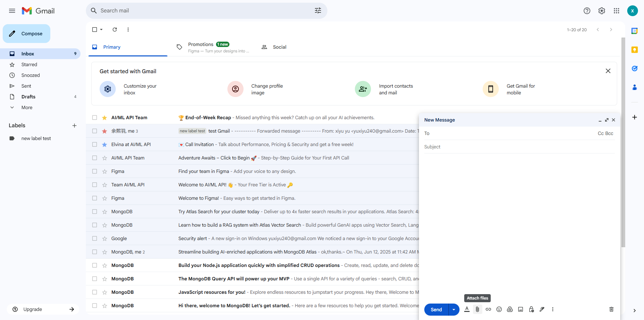Open search filter options icon
This screenshot has width=644, height=320.
tap(318, 11)
